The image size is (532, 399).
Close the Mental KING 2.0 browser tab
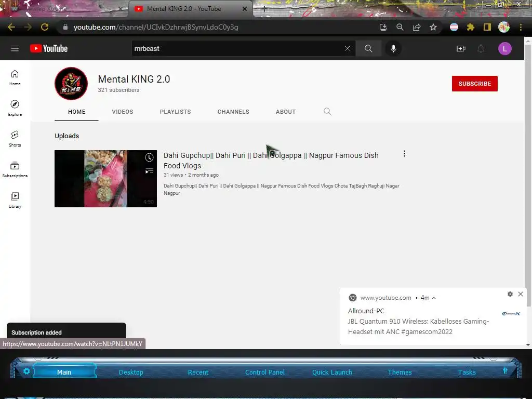tap(245, 9)
